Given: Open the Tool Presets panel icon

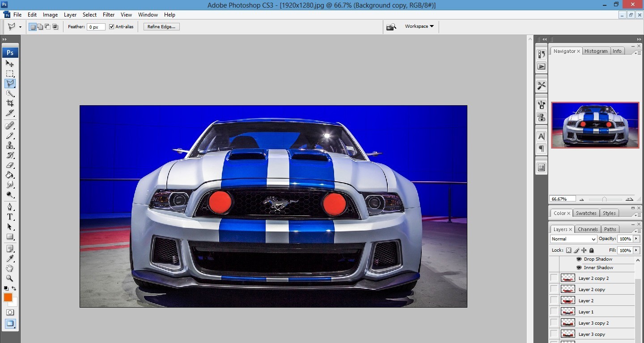Looking at the screenshot, I should click(541, 86).
